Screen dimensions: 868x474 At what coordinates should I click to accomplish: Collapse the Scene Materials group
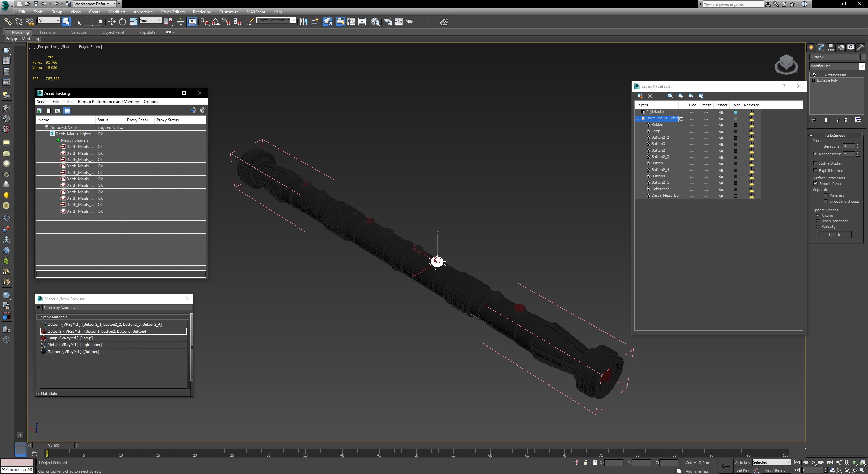click(39, 317)
